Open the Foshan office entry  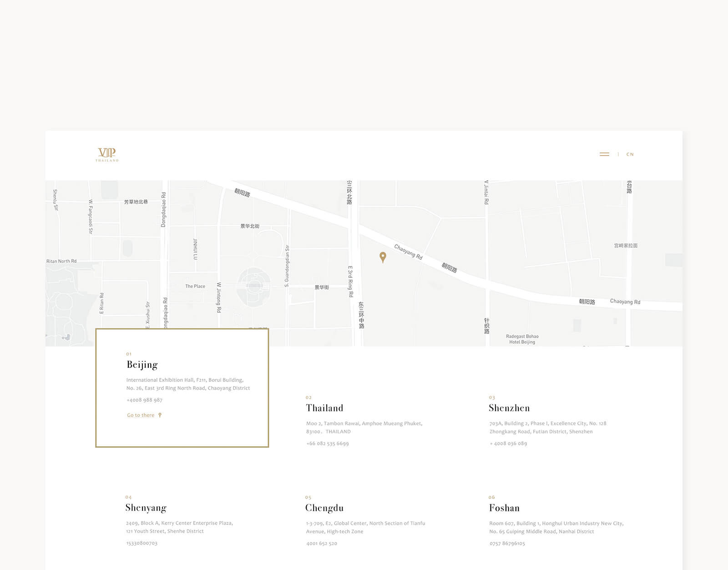(x=504, y=508)
